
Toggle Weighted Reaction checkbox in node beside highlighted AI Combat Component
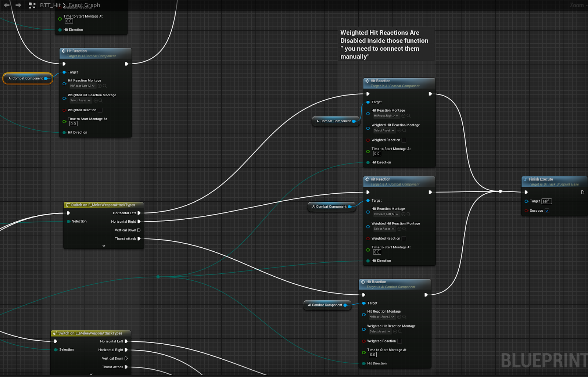[x=100, y=110]
